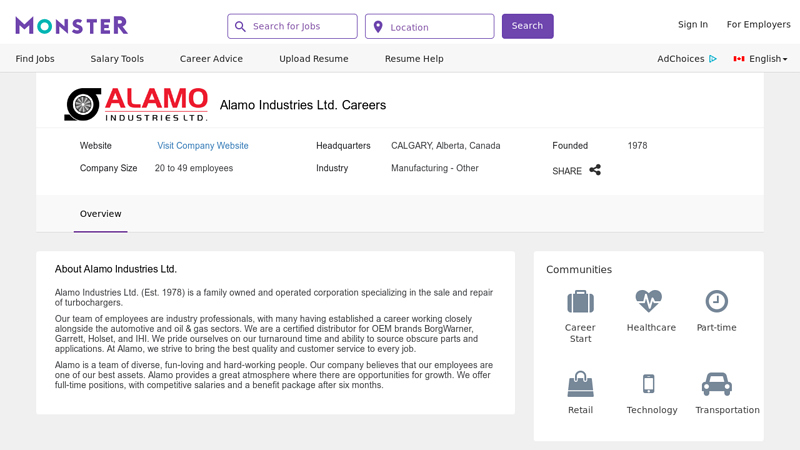Click the 'Industry' label
800x450 pixels.
pyautogui.click(x=332, y=168)
